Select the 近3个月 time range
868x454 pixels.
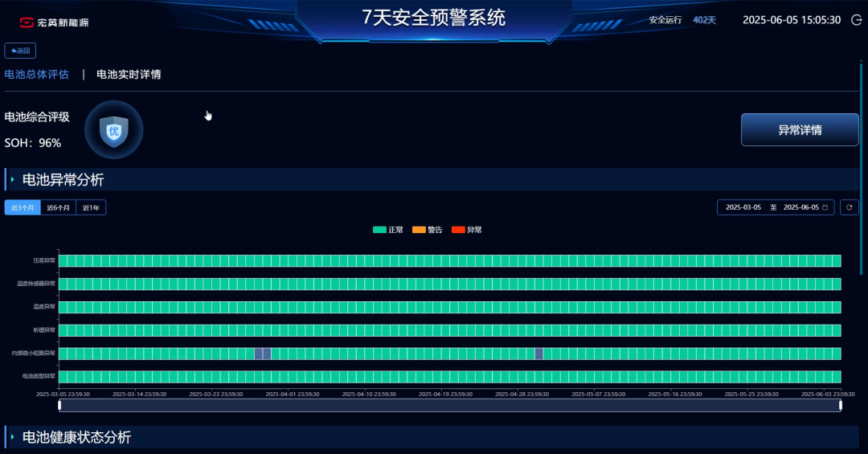click(23, 207)
